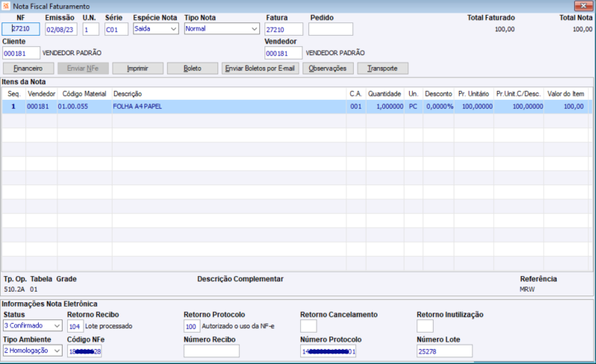The width and height of the screenshot is (596, 364).
Task: Click the Código Material column header
Action: (84, 94)
